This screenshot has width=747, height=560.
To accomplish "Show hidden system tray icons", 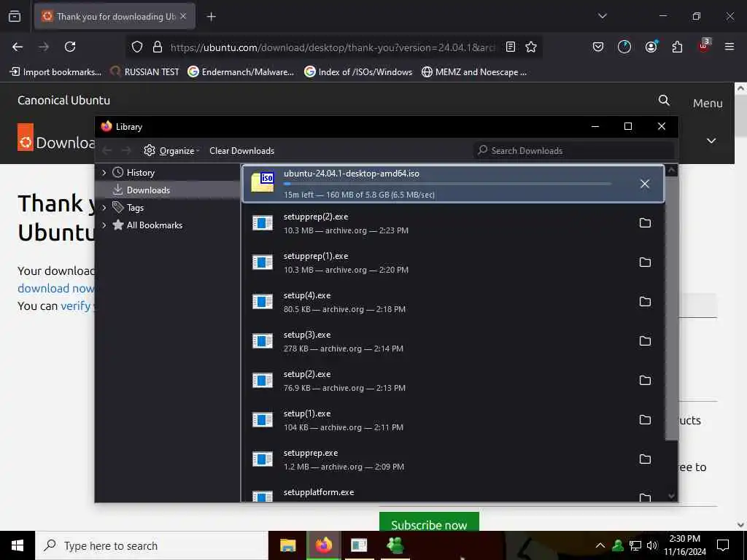I will point(600,545).
